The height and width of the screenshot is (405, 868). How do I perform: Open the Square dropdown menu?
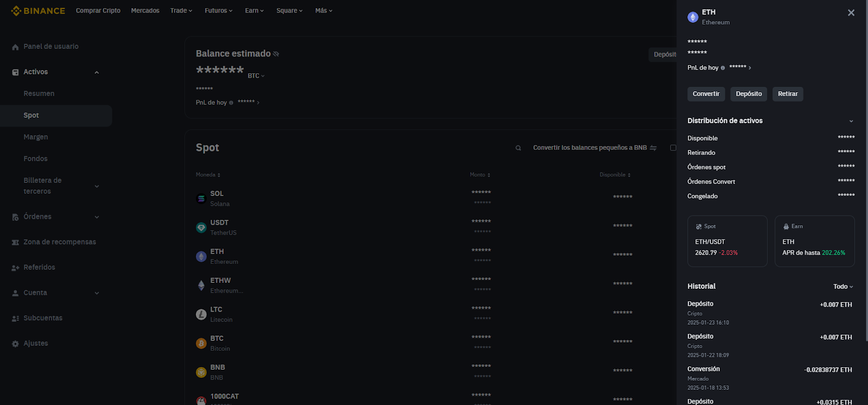coord(289,10)
